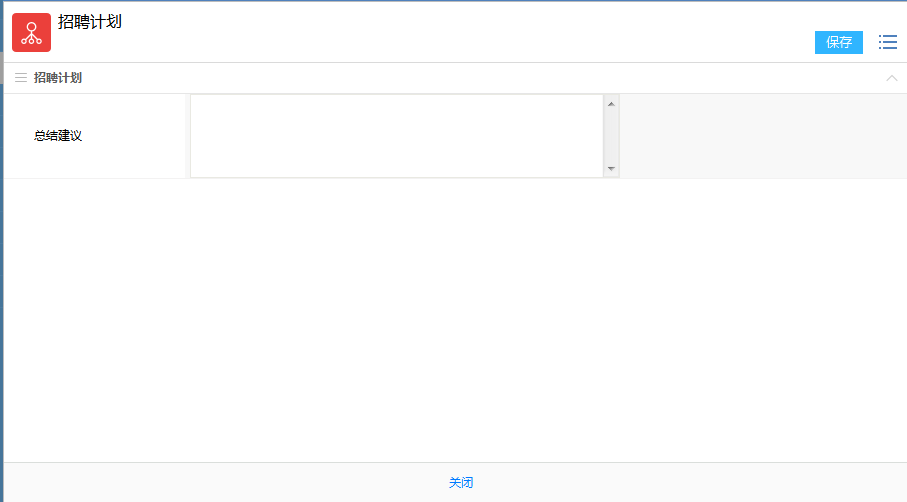Focus the 总结建议 text area

click(x=397, y=136)
